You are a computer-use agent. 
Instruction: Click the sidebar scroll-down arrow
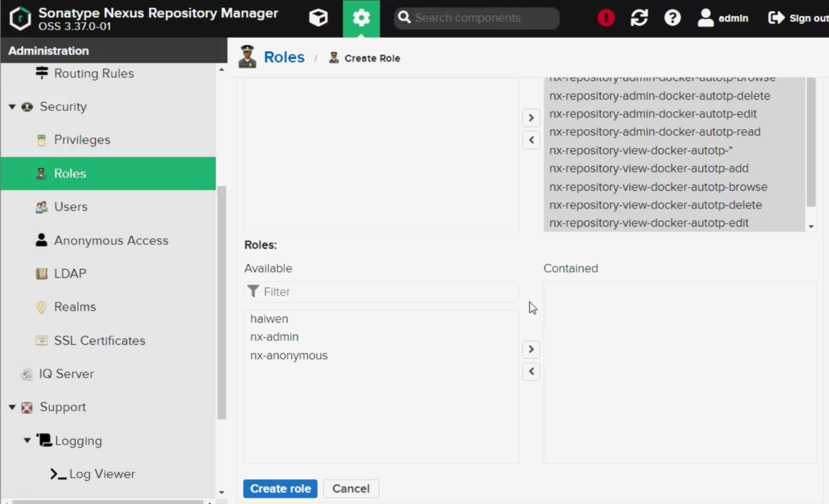click(222, 492)
